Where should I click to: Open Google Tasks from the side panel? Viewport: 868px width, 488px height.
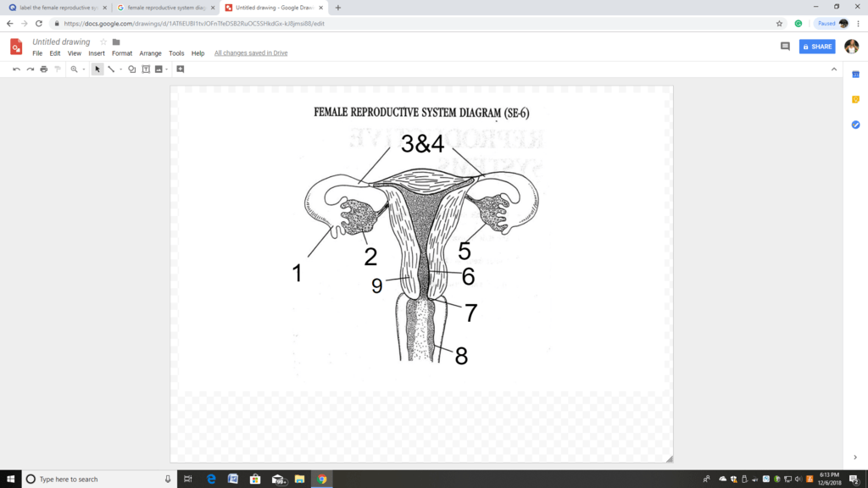[855, 124]
